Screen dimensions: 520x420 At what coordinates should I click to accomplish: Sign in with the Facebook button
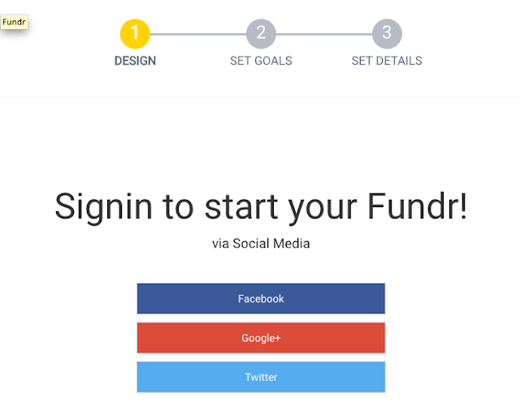point(261,299)
